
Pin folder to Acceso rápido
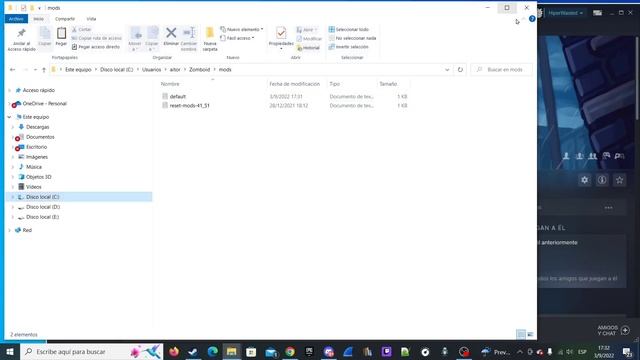point(21,39)
